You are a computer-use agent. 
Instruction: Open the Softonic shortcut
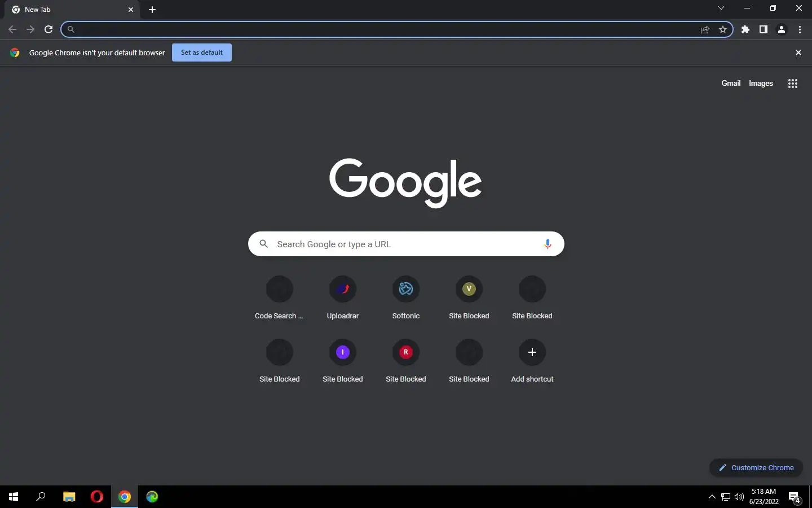406,298
